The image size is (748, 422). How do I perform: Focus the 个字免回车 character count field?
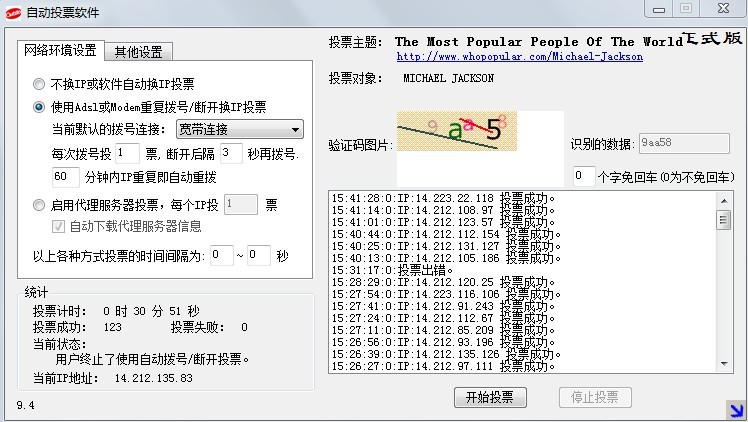click(x=583, y=176)
